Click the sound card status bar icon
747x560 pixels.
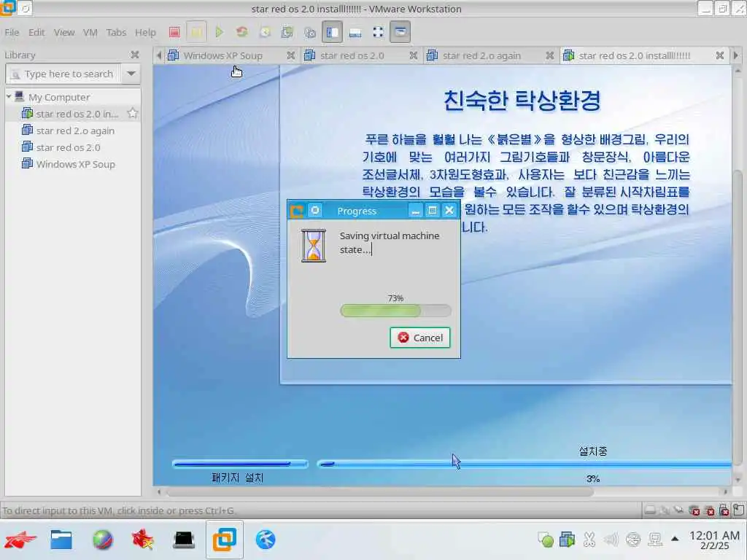(x=664, y=510)
